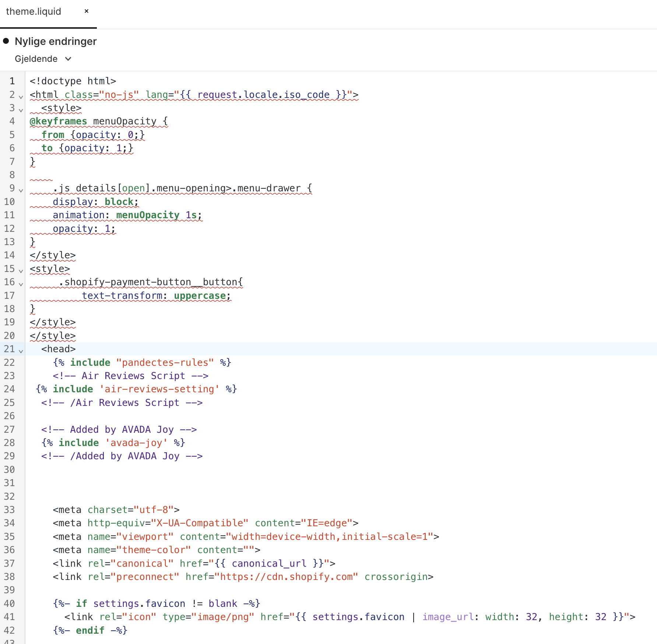Close the theme.liquid tab
This screenshot has height=644, width=657.
coord(87,11)
